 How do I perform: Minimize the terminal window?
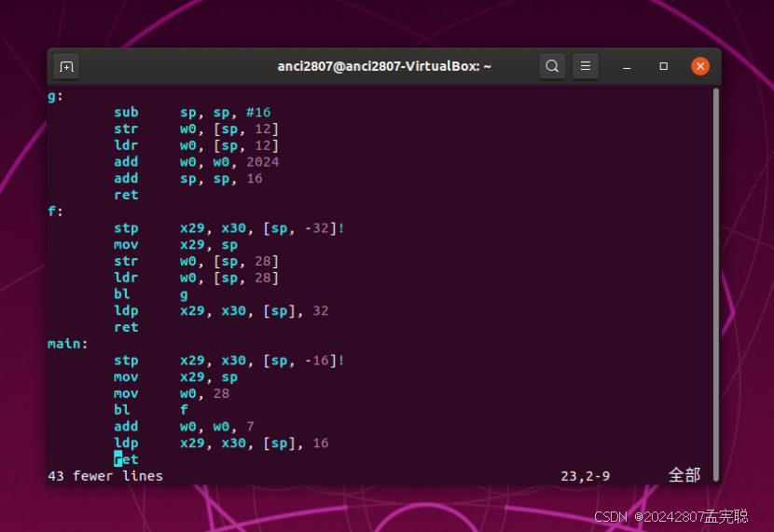[627, 66]
